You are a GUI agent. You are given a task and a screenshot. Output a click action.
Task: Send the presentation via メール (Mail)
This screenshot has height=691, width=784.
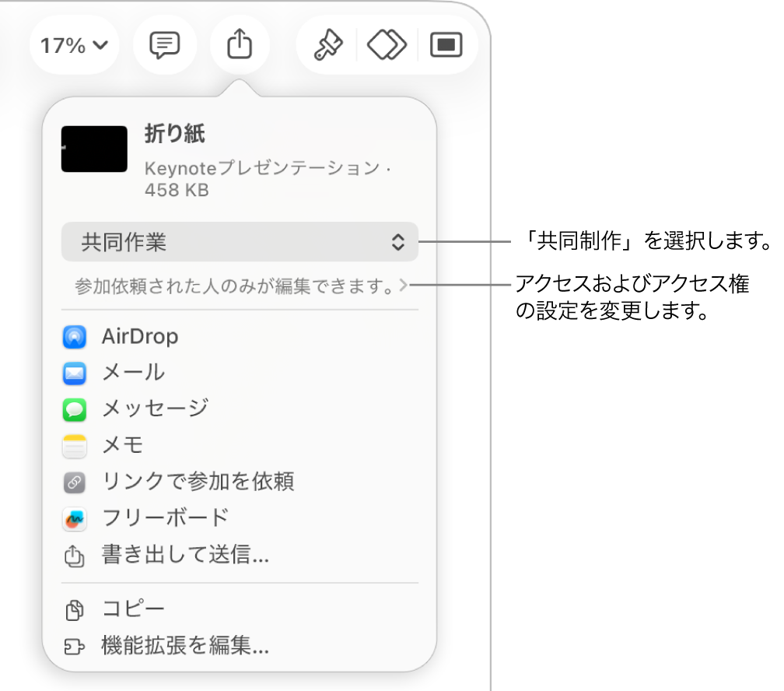(x=132, y=373)
